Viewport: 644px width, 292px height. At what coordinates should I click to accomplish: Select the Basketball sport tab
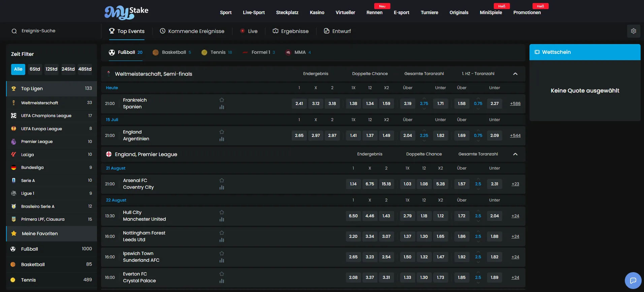172,52
